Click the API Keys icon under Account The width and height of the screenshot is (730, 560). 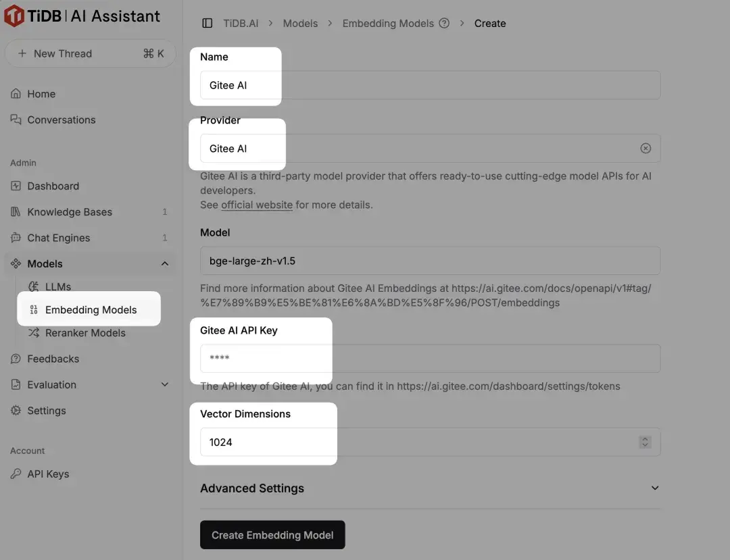[15, 474]
